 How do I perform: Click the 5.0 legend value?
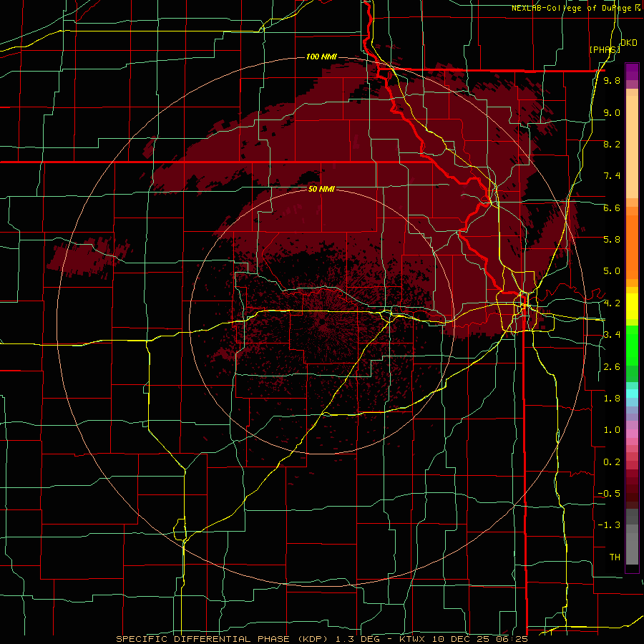click(612, 271)
